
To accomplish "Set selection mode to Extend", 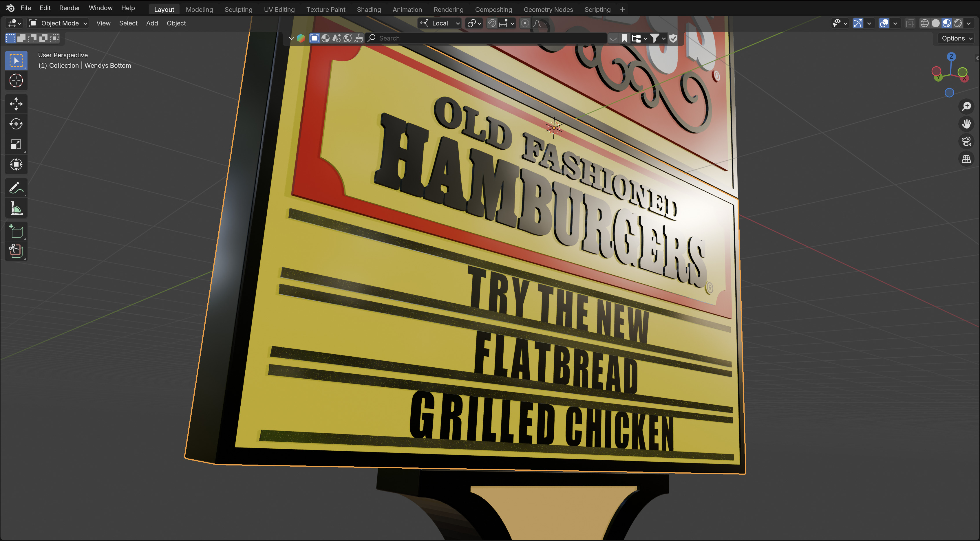I will click(x=21, y=38).
